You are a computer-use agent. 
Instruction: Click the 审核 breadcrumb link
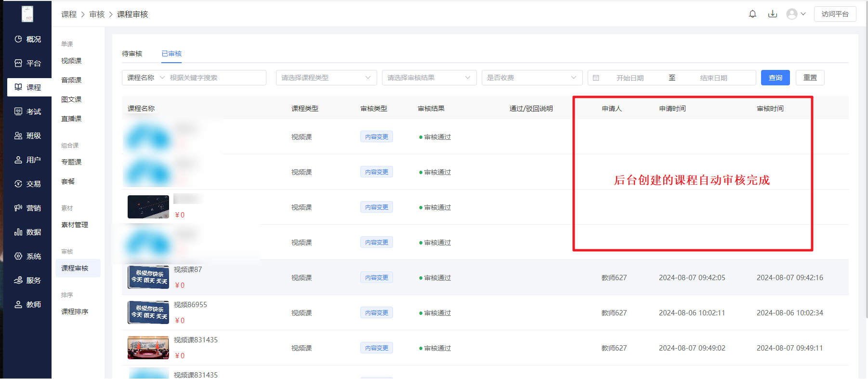97,14
